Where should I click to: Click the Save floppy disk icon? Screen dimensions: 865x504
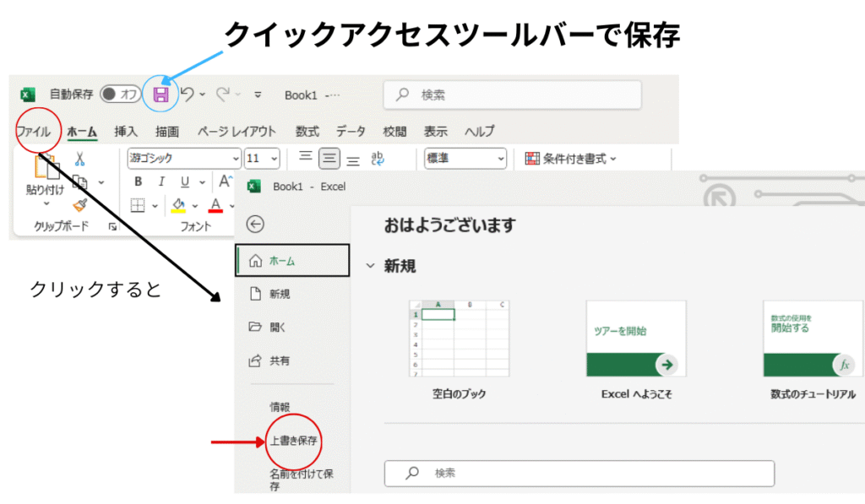pyautogui.click(x=160, y=95)
